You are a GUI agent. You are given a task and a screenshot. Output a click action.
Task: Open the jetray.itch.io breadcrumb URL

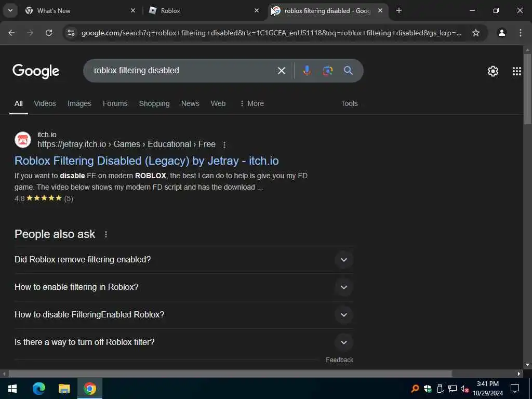click(x=126, y=144)
